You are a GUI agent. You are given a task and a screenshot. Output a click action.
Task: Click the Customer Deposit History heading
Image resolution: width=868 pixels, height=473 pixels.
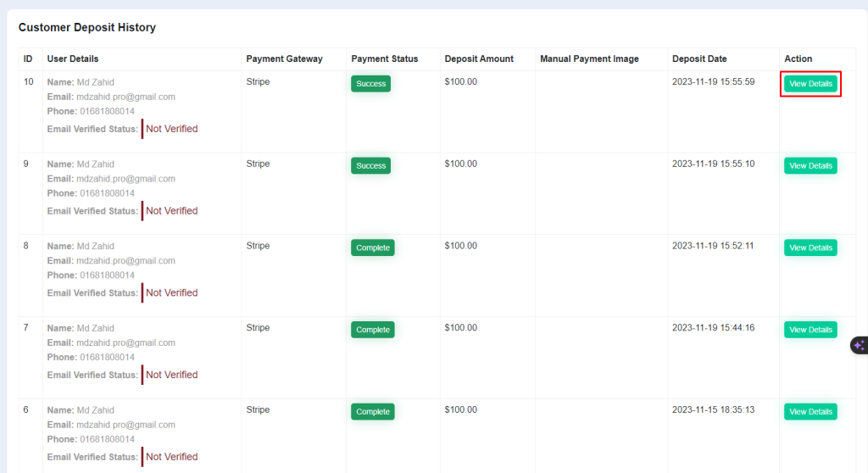point(87,27)
